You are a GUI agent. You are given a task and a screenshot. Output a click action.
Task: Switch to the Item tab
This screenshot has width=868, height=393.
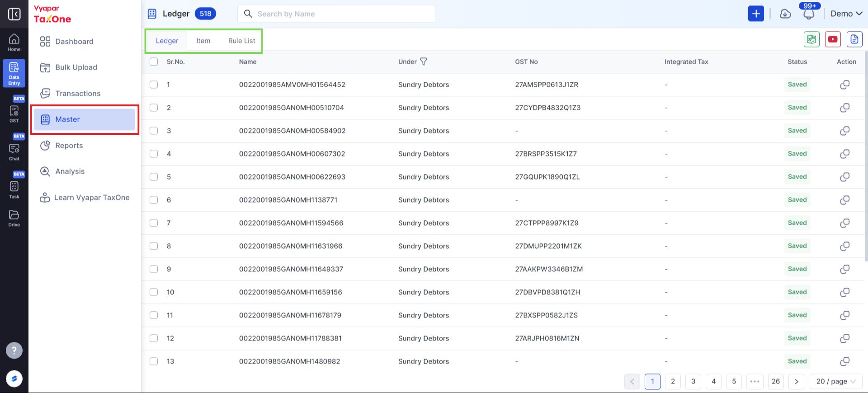point(203,41)
